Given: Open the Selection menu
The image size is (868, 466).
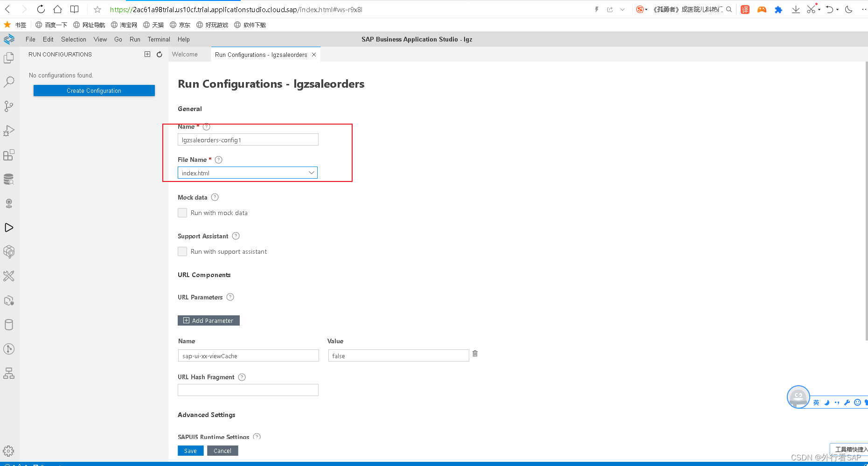Looking at the screenshot, I should coord(74,39).
